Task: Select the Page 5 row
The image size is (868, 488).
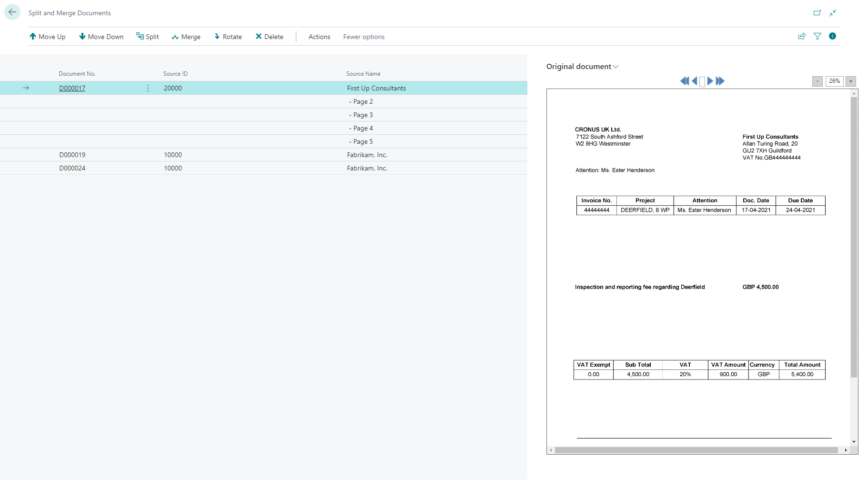Action: pyautogui.click(x=263, y=141)
